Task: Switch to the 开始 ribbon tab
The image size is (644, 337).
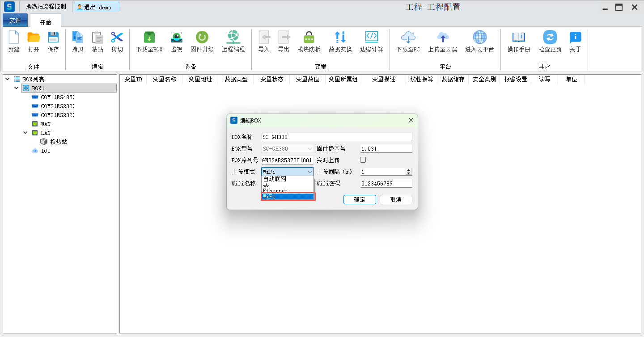Action: [46, 22]
